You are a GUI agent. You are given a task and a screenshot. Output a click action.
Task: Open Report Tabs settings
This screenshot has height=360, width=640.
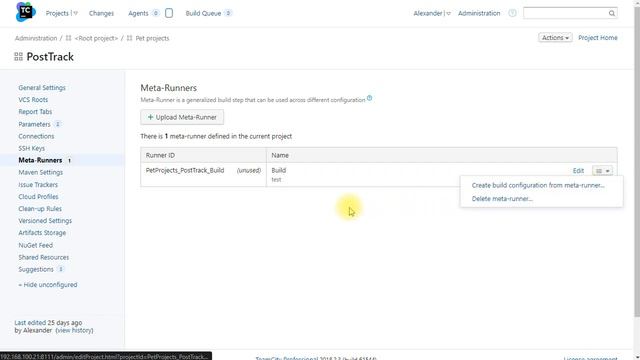(x=35, y=112)
